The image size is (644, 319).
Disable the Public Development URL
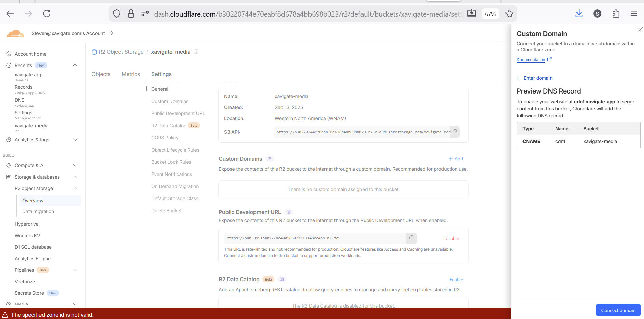point(451,238)
